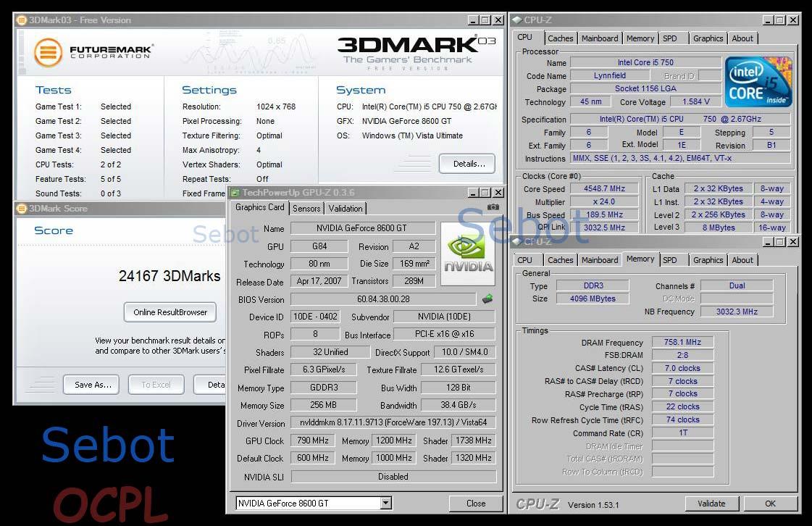Click the lower CPU-Z Memory window title icon
The width and height of the screenshot is (812, 526).
pos(516,241)
